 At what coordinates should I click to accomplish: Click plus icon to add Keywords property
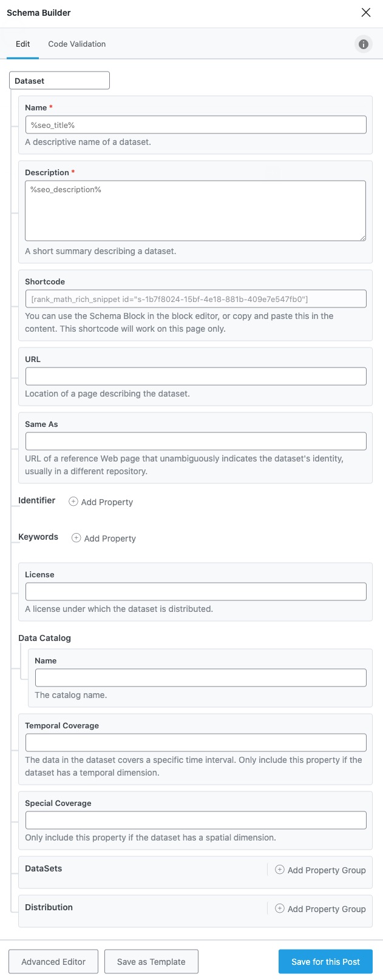tap(76, 538)
